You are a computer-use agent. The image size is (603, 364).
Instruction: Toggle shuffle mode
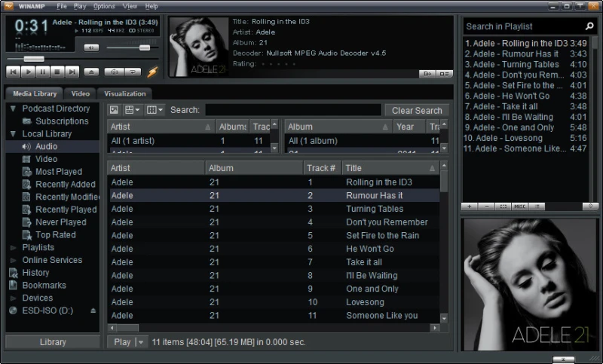[x=115, y=72]
